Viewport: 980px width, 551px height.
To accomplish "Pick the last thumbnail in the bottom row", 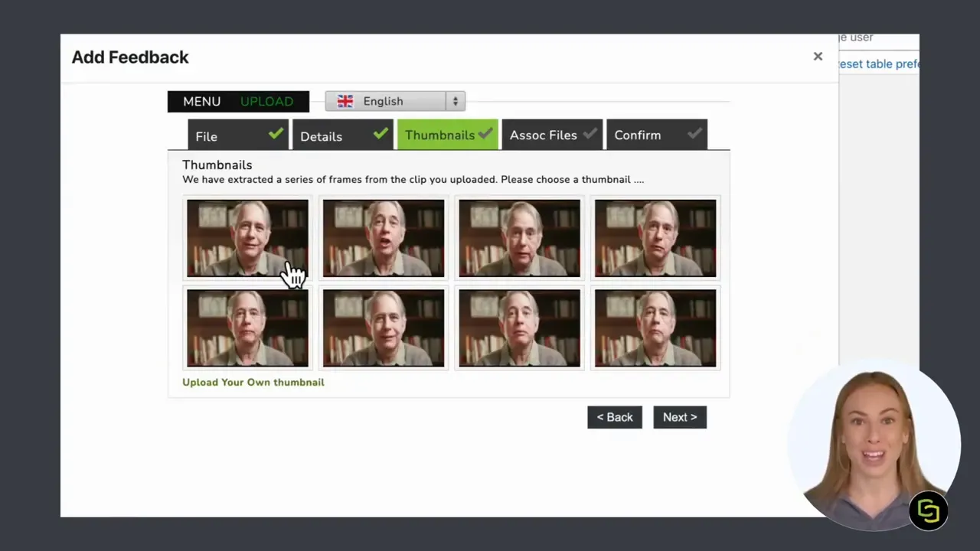I will click(x=655, y=328).
